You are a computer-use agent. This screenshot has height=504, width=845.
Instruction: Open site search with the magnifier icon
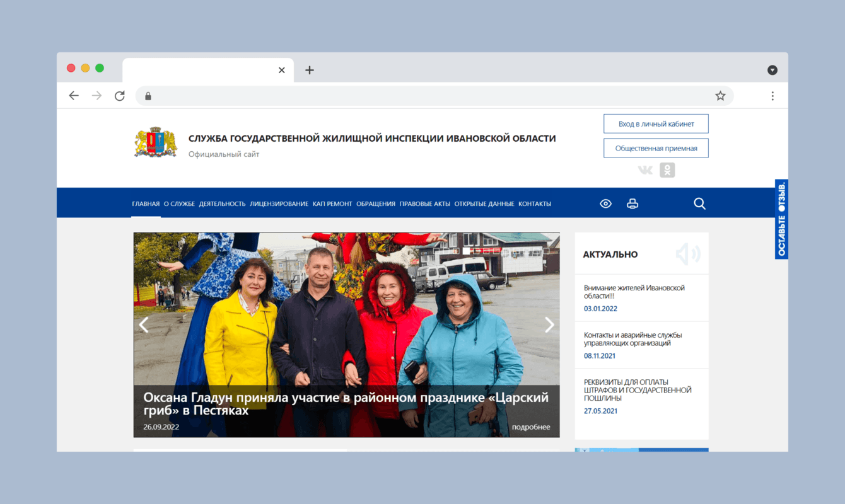(x=699, y=203)
